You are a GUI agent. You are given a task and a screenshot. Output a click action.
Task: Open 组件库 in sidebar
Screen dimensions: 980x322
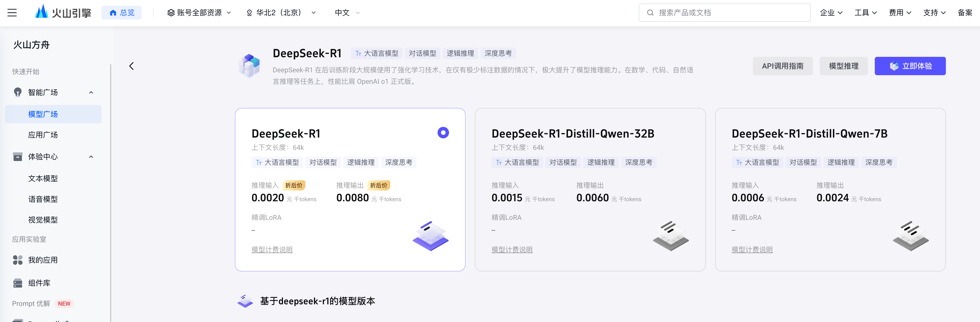click(39, 283)
